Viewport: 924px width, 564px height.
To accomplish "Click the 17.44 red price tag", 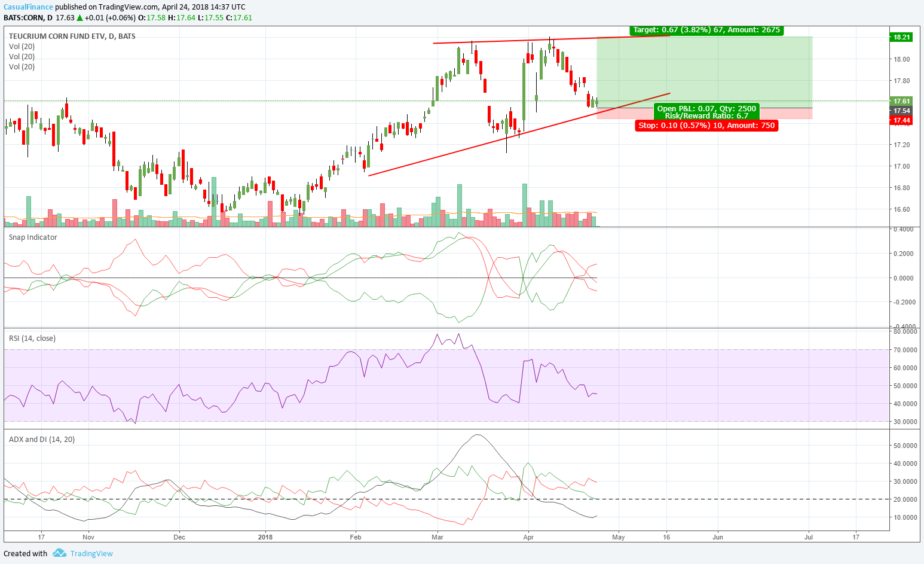I will 901,120.
